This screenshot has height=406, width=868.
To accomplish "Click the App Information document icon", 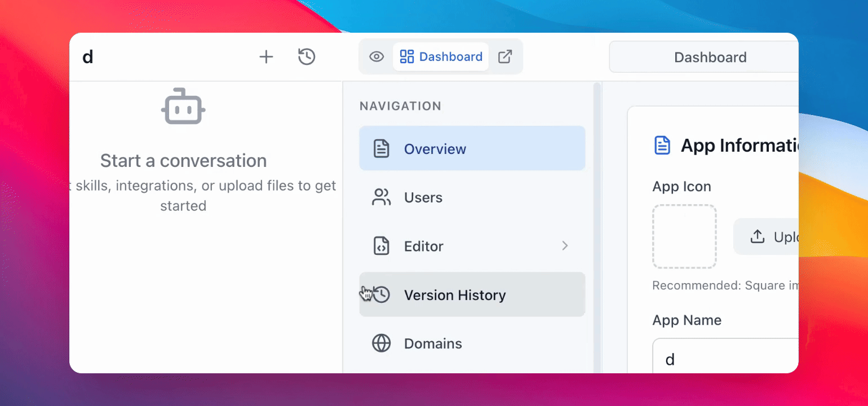I will [662, 145].
